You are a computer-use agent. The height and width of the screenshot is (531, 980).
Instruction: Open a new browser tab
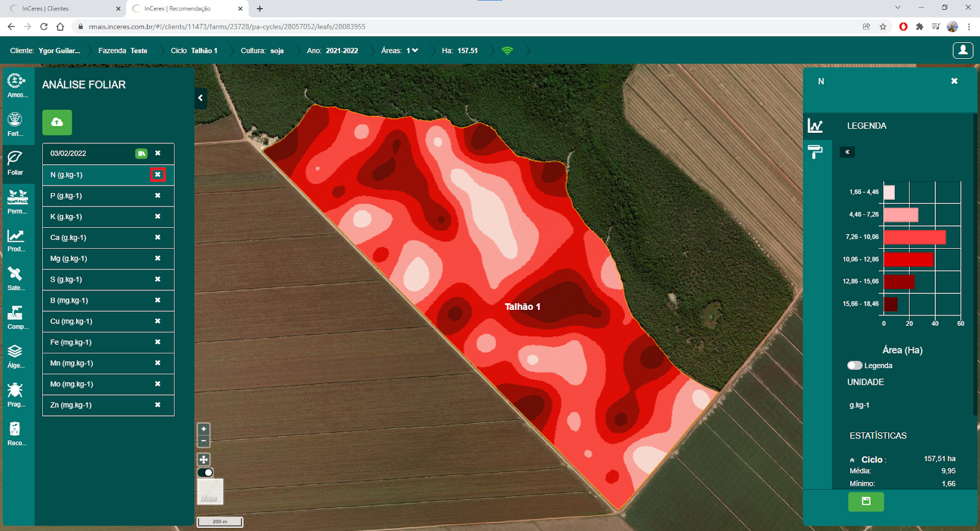(x=260, y=9)
